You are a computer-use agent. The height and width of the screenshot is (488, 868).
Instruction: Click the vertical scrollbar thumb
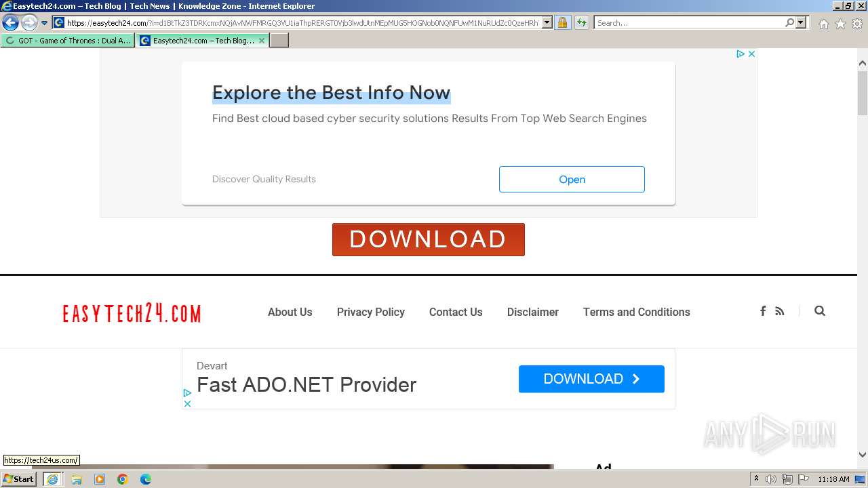tap(863, 92)
